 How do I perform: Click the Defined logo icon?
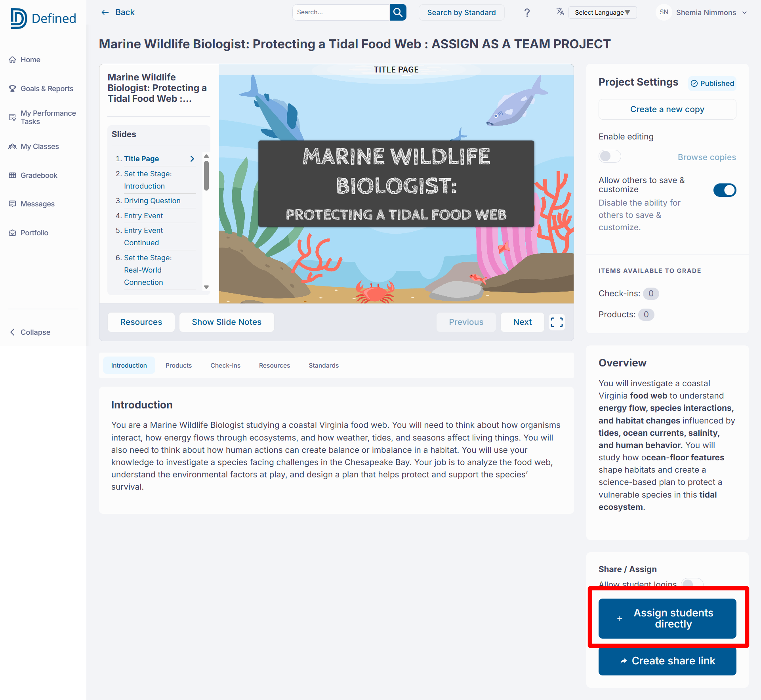[19, 18]
